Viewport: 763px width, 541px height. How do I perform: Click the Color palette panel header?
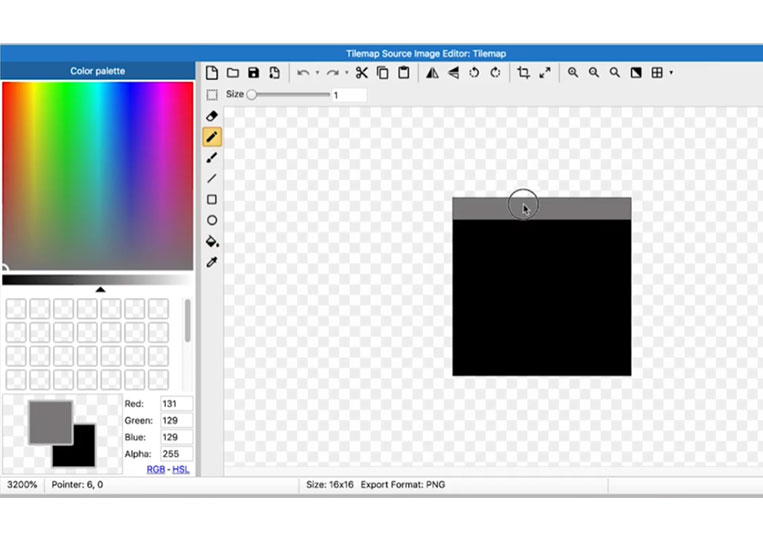(98, 71)
